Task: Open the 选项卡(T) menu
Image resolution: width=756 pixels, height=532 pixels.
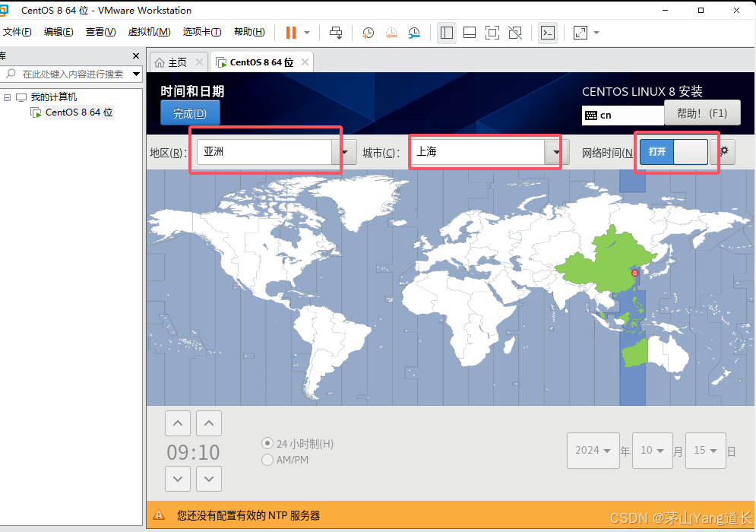Action: (202, 32)
